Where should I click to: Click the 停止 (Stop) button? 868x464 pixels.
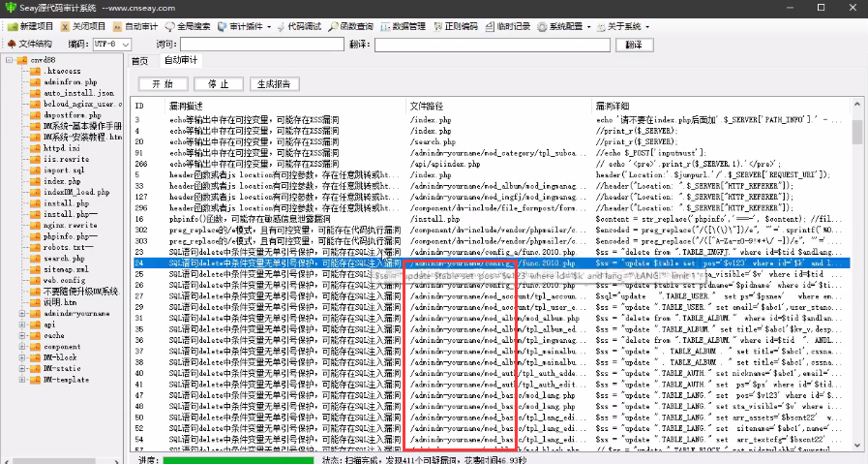point(219,84)
